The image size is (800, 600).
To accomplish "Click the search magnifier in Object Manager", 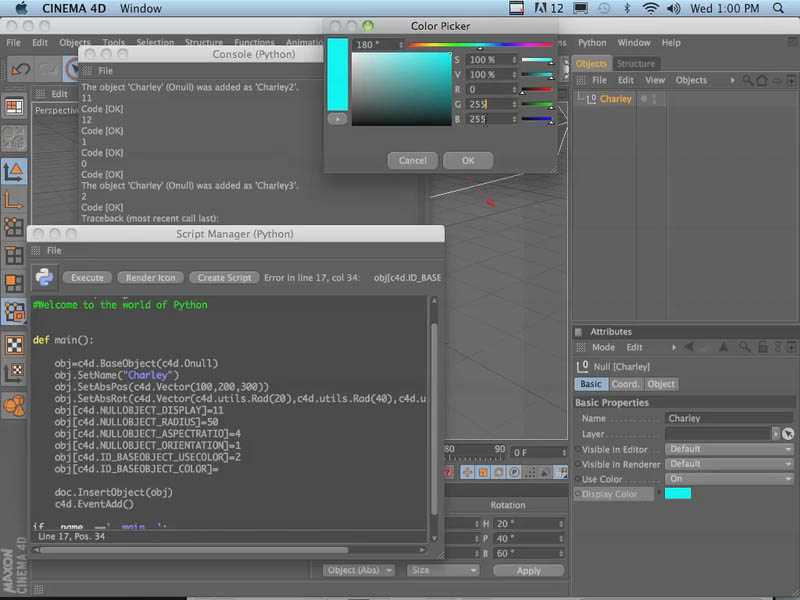I will point(748,80).
